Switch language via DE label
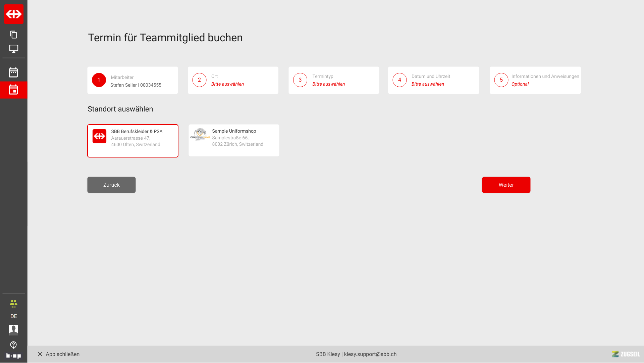 tap(13, 316)
